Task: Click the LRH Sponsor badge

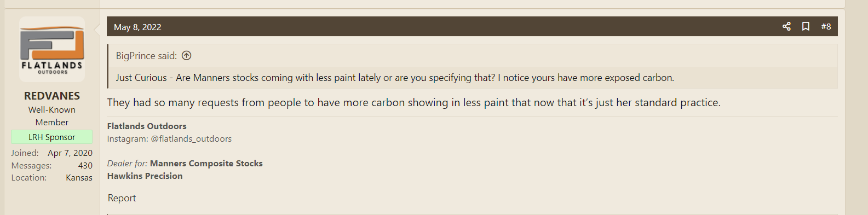Action: 52,137
